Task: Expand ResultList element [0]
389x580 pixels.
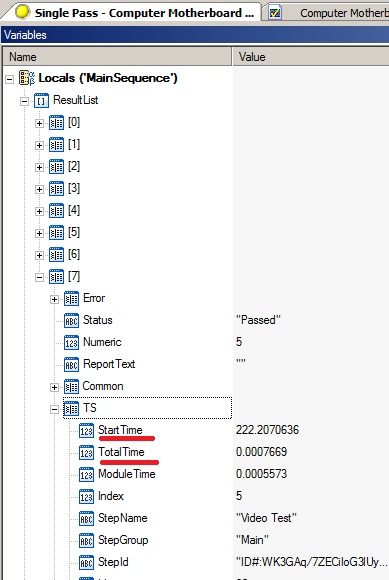Action: (x=39, y=123)
